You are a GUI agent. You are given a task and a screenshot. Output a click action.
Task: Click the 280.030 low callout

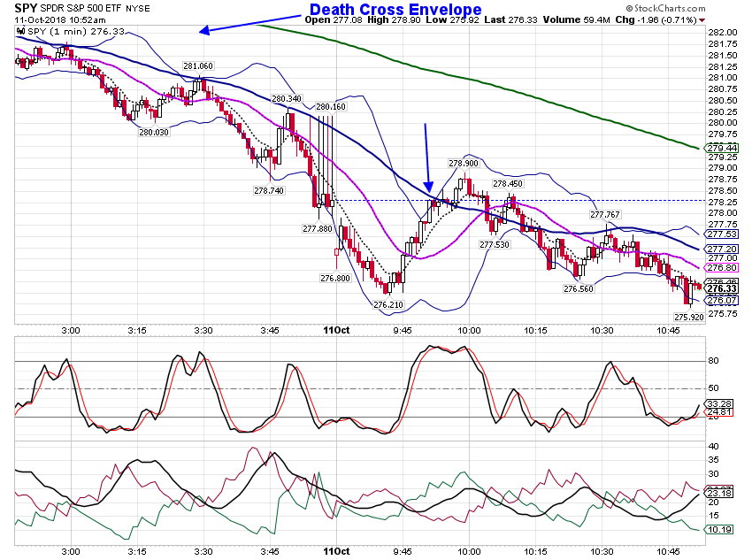[154, 133]
